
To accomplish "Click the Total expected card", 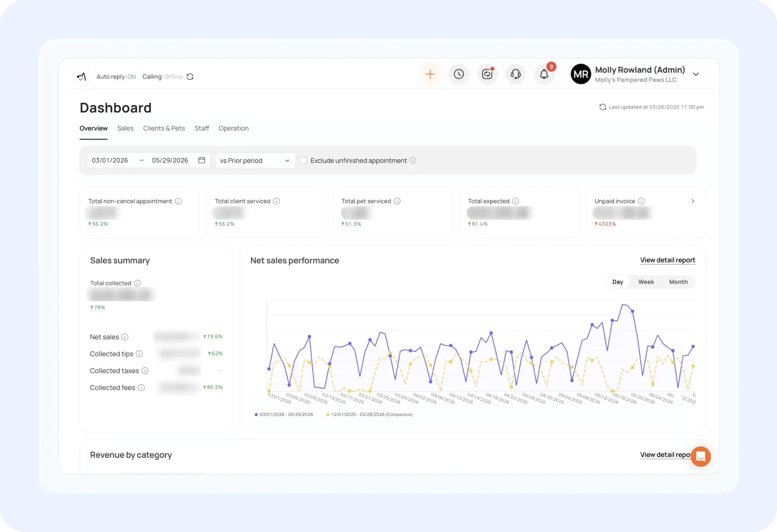I will point(519,212).
